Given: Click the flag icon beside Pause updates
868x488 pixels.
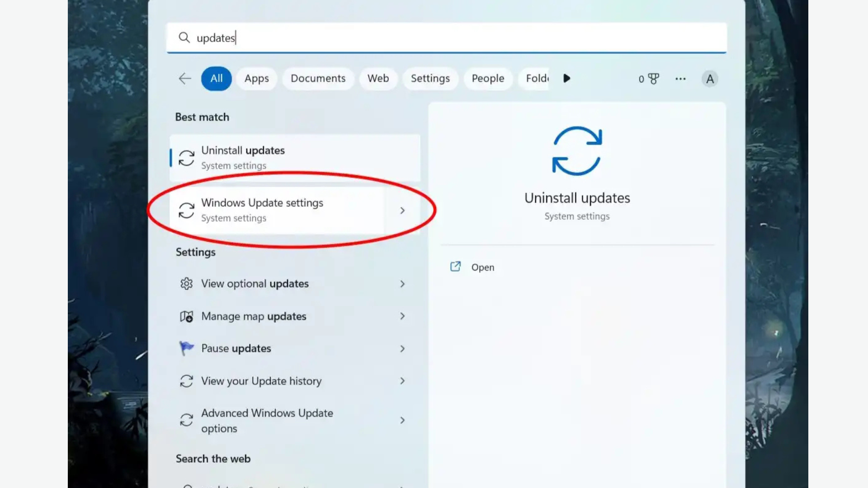Looking at the screenshot, I should (187, 348).
